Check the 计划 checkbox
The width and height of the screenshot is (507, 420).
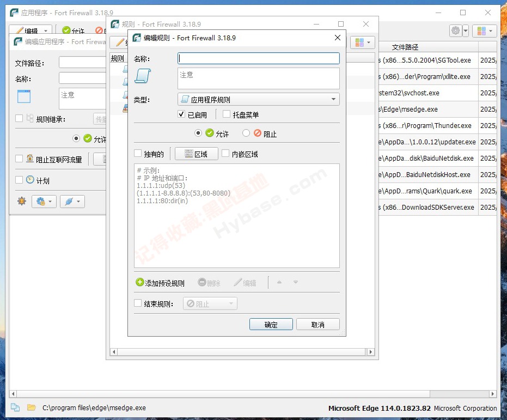click(x=19, y=180)
